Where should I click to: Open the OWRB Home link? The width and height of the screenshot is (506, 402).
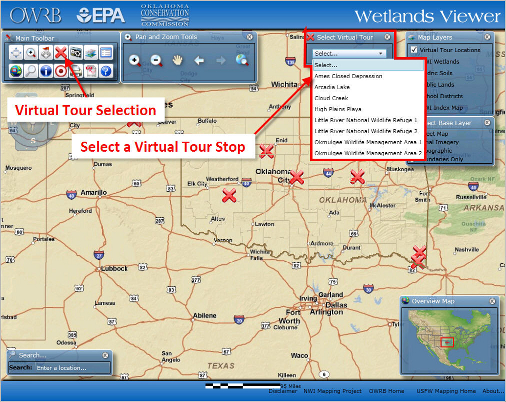(x=386, y=391)
